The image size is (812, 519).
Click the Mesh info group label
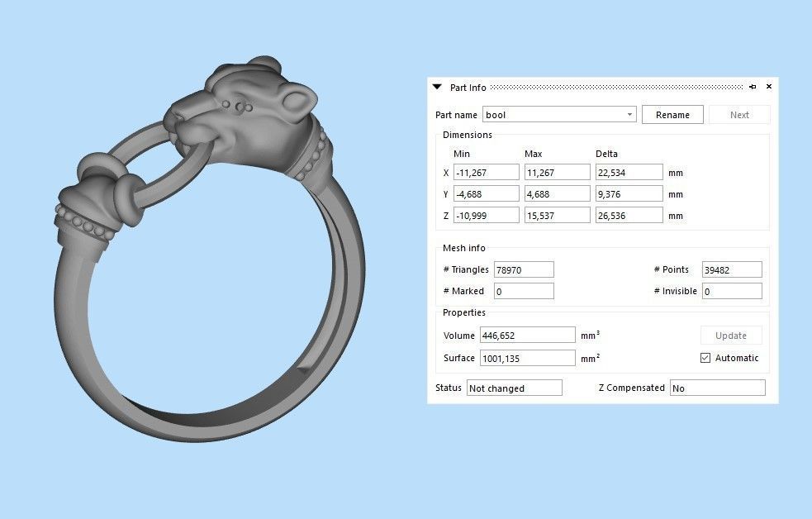coord(463,248)
